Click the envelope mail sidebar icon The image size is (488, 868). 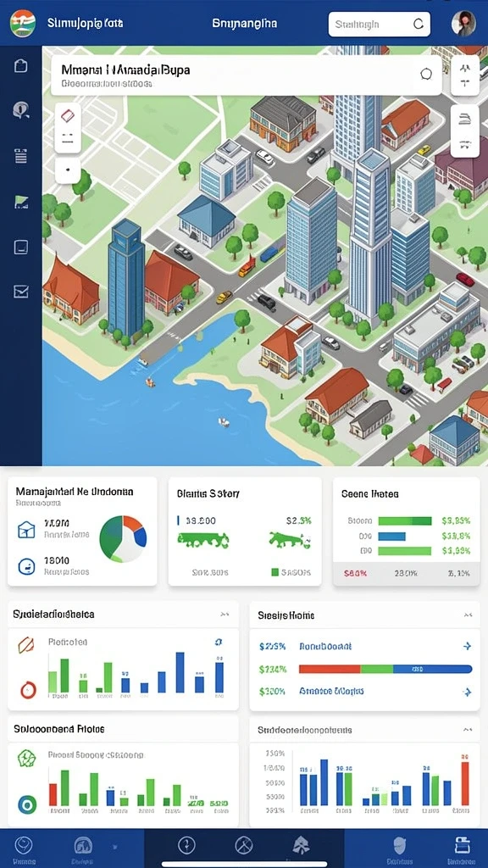(x=20, y=292)
